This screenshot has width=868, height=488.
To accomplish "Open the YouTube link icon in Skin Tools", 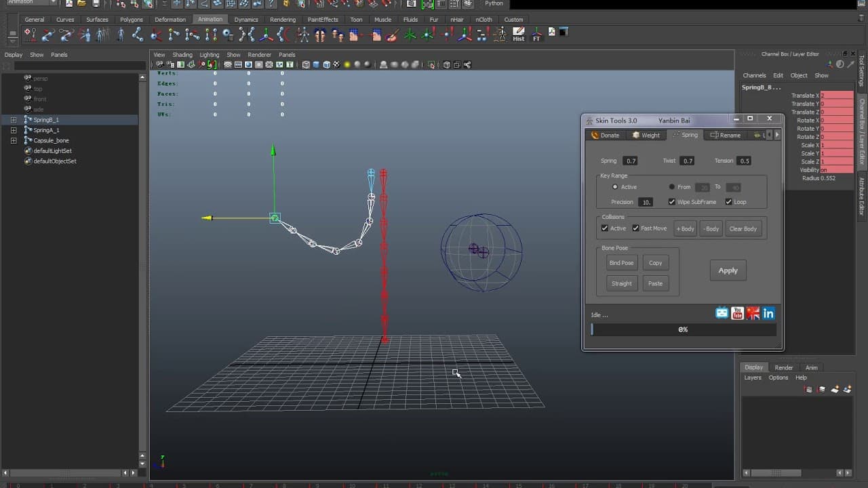I will 737,313.
